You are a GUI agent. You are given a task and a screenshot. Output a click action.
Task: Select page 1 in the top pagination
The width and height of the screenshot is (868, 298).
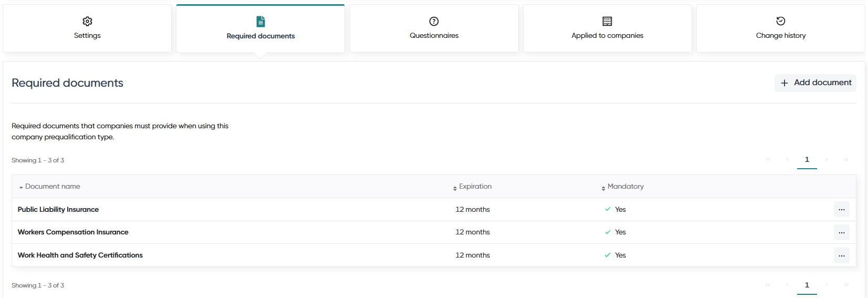(807, 160)
